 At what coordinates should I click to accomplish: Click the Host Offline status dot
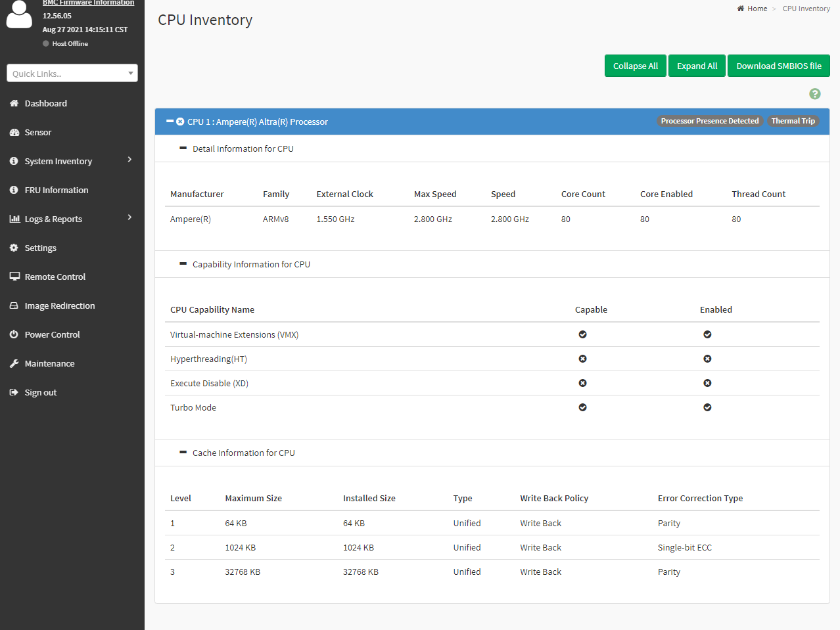coord(46,43)
